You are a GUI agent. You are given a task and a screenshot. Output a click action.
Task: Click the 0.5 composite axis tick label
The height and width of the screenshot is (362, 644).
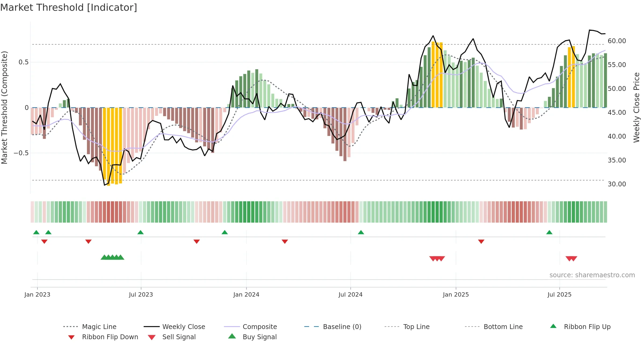click(24, 62)
